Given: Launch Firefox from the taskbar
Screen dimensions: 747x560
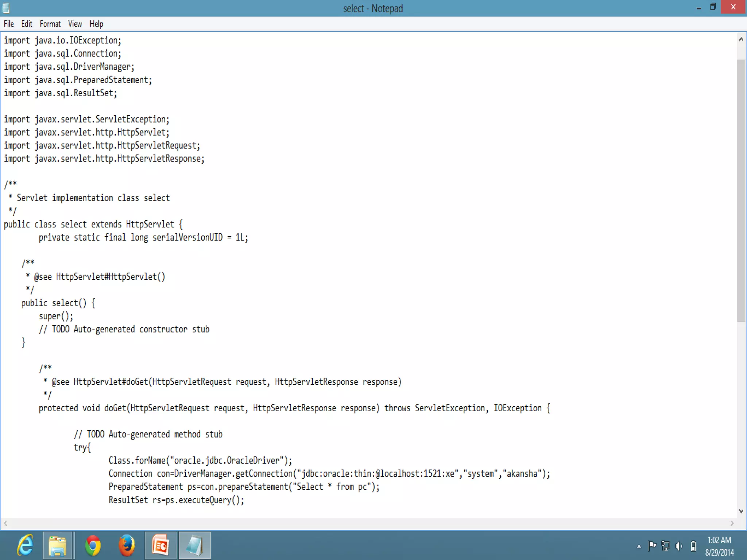Looking at the screenshot, I should point(127,545).
